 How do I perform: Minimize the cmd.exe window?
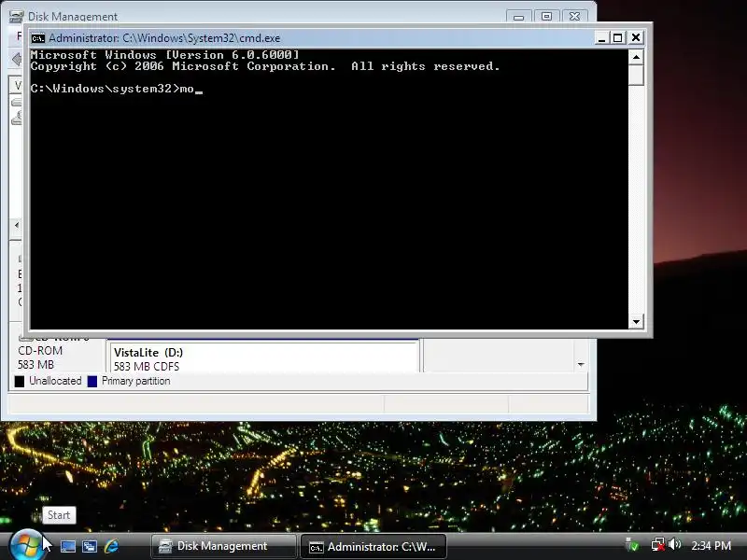pyautogui.click(x=601, y=38)
